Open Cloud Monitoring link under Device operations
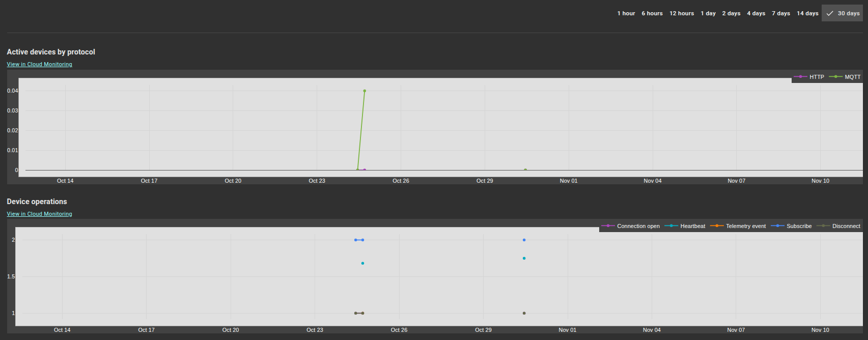This screenshot has width=868, height=340. tap(39, 214)
